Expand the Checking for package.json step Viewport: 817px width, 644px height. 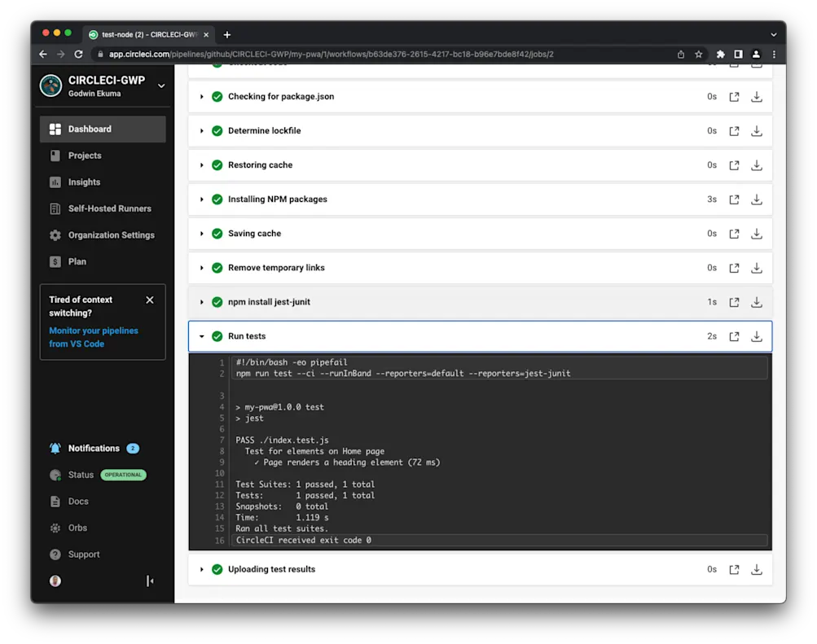pyautogui.click(x=202, y=97)
